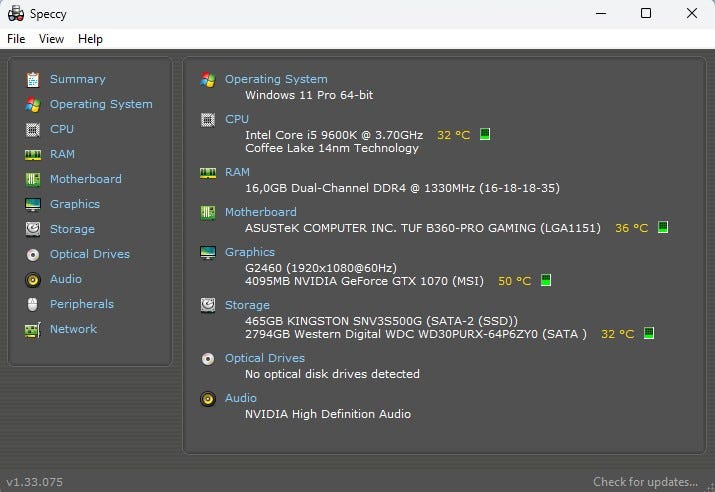The width and height of the screenshot is (715, 492).
Task: Click the Optical Drives heading link in summary
Action: (265, 358)
